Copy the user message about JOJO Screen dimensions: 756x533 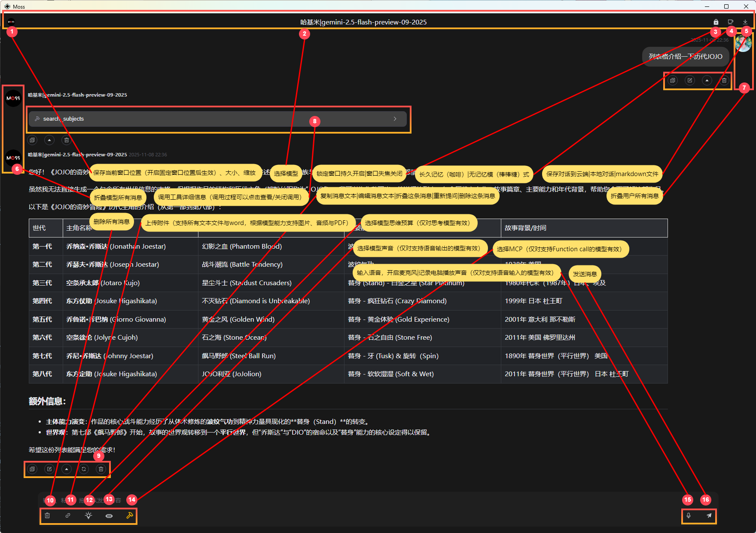coord(673,80)
